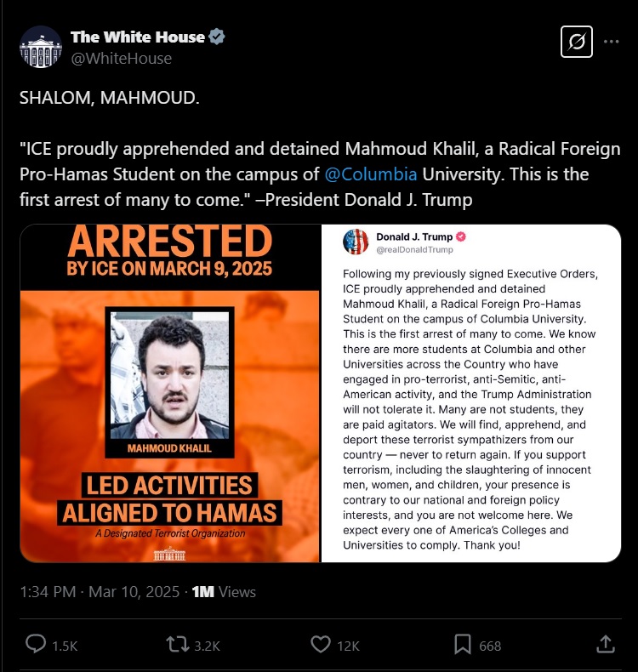Viewport: 638px width, 672px height.
Task: Bookmark the post with bookmark icon
Action: coord(463,645)
